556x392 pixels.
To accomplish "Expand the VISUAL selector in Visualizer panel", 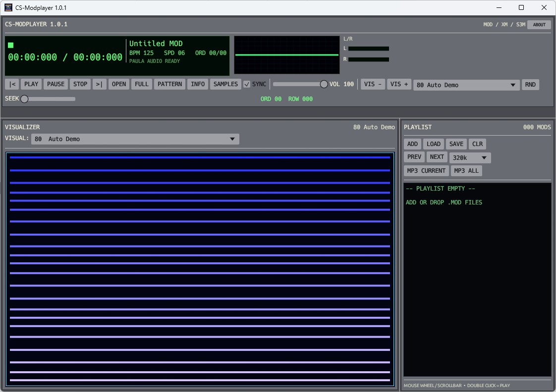I will [x=135, y=139].
